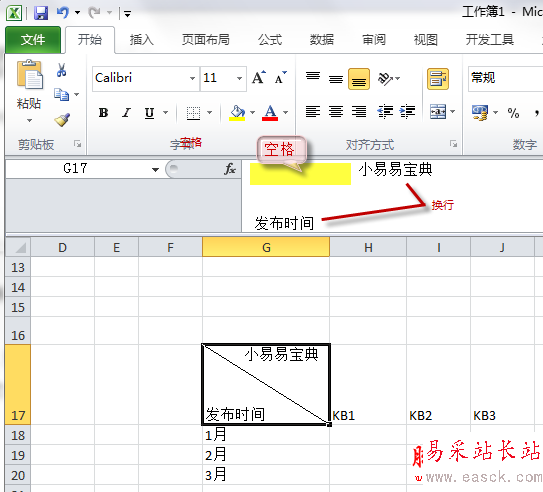Screen dimensions: 543x492
Task: Switch to the 视图 View tab
Action: coord(426,40)
